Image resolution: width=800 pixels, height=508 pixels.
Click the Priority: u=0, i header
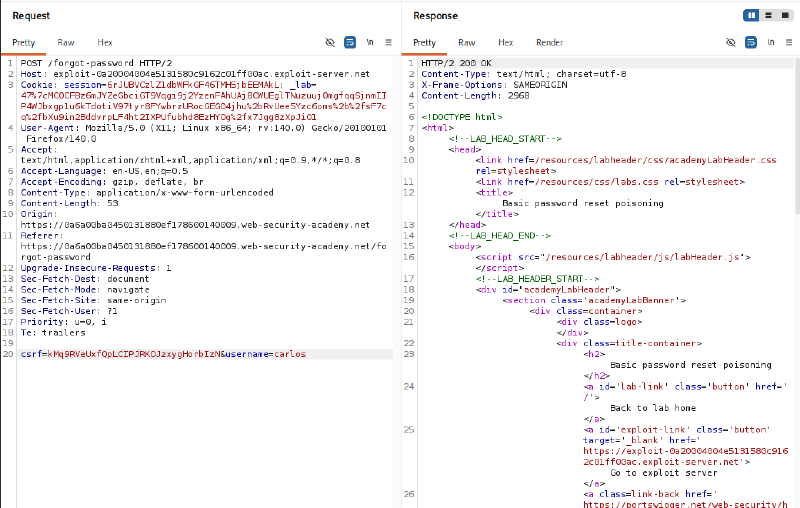(x=63, y=322)
